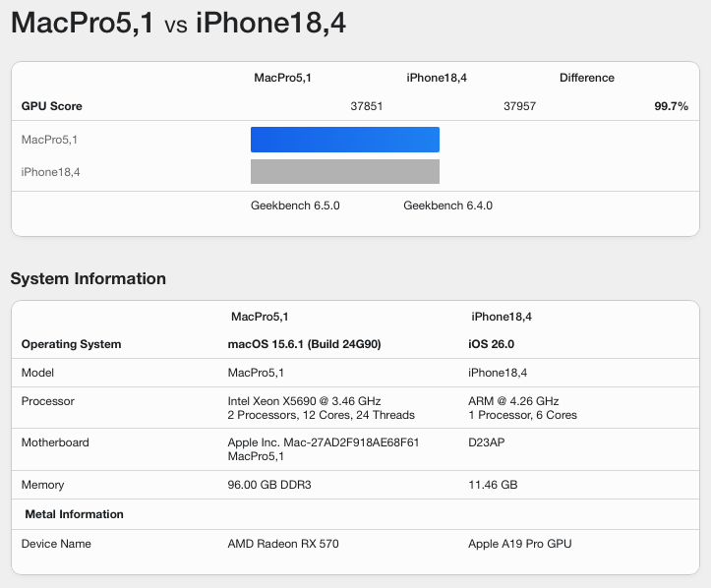Viewport: 711px width, 588px height.
Task: Click the AMD Radeon RX 570 device name
Action: (x=283, y=544)
